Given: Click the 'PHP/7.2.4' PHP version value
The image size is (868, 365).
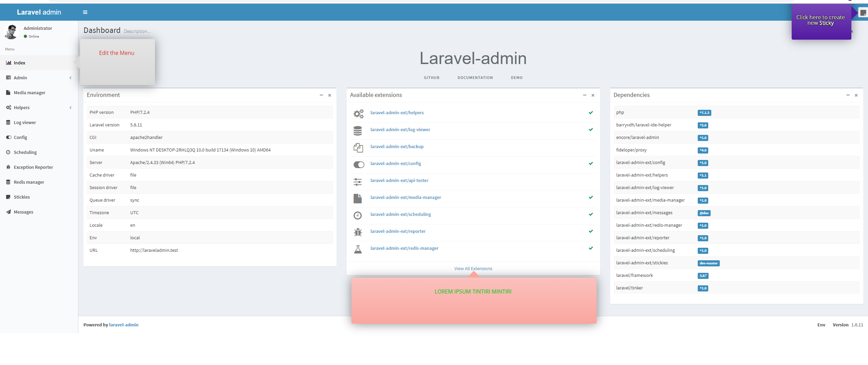Looking at the screenshot, I should [x=140, y=112].
